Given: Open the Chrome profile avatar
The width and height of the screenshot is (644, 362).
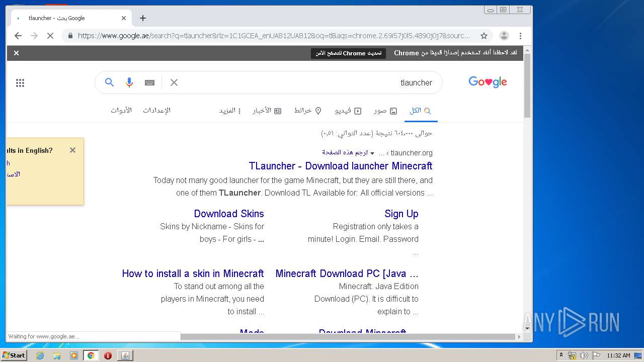Looking at the screenshot, I should pos(504,36).
